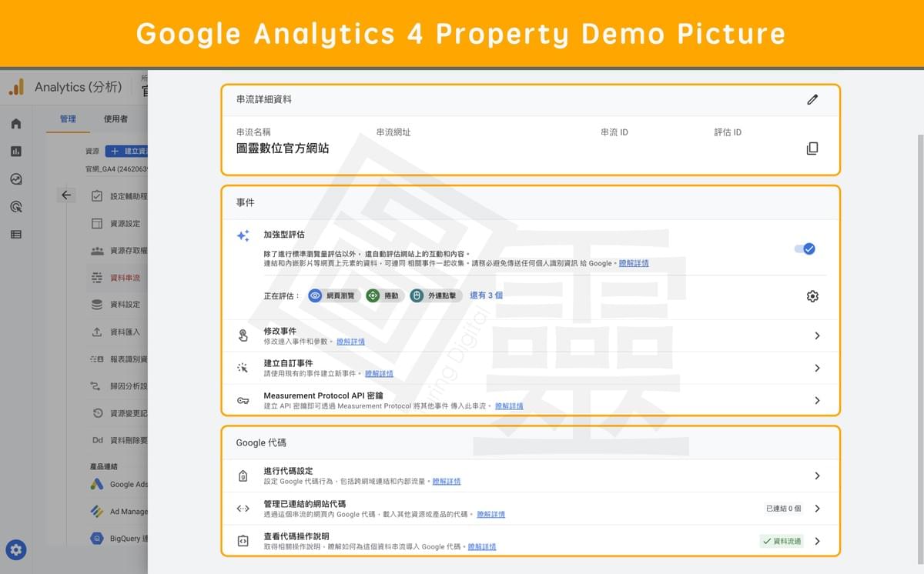Viewport: 924px width, 574px height.
Task: Click the database icon for 資料設定
Action: click(x=97, y=304)
